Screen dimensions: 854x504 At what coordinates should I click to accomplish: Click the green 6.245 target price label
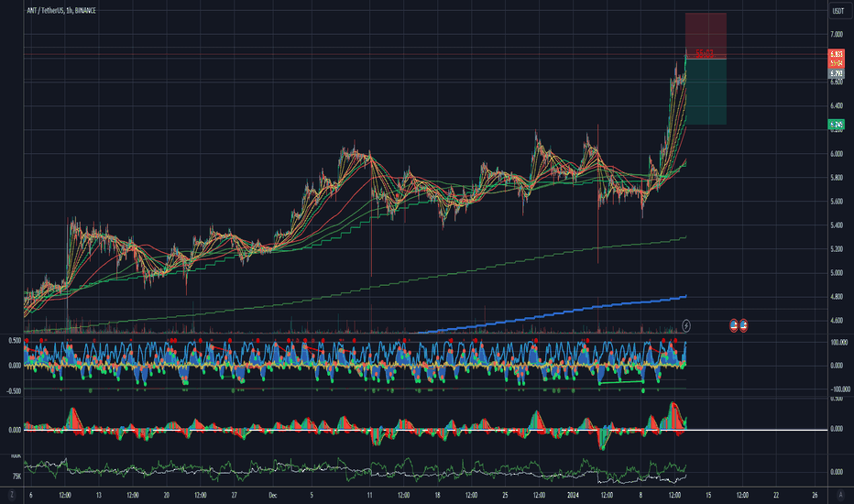point(836,125)
